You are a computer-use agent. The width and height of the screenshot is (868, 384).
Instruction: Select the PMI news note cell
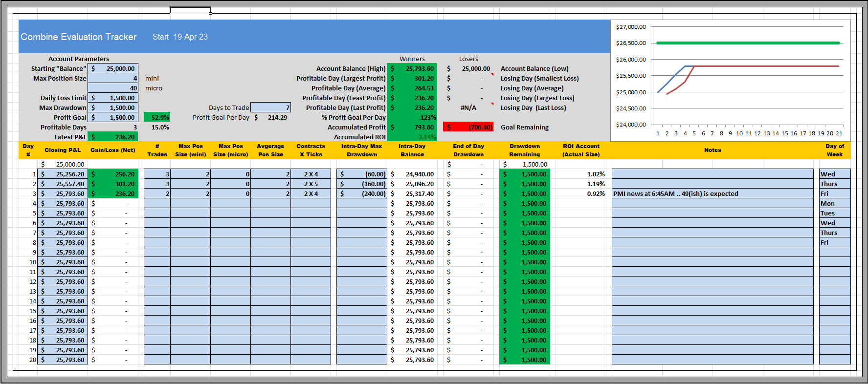(712, 193)
